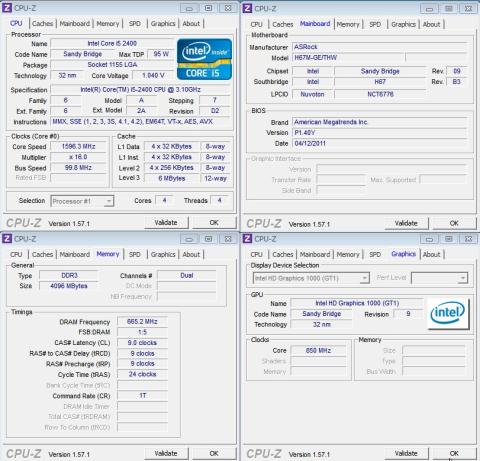Click OK in the Mainboard window

454,223
